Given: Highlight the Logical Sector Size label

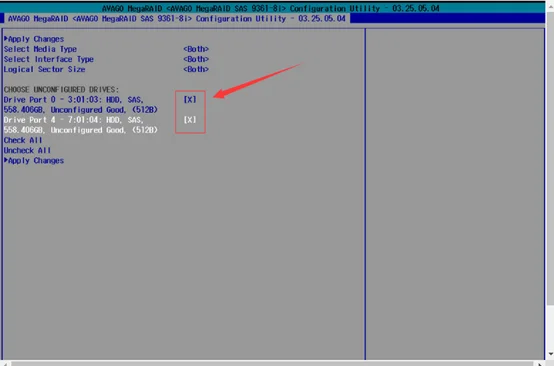Looking at the screenshot, I should [45, 69].
